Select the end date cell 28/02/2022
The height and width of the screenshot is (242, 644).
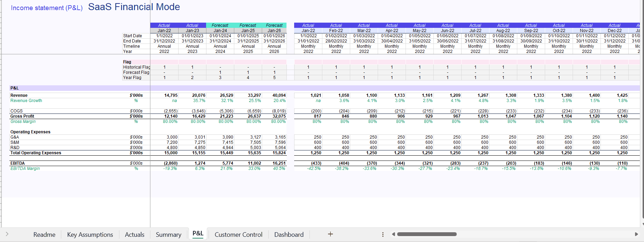(x=336, y=41)
